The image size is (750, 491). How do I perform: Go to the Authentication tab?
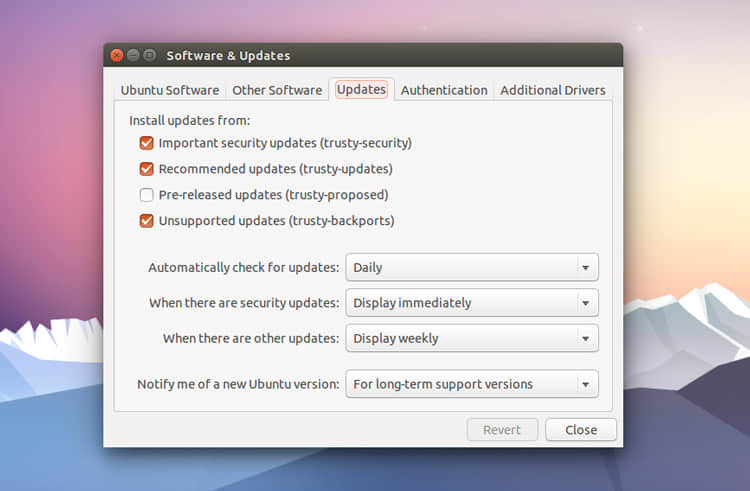tap(444, 90)
